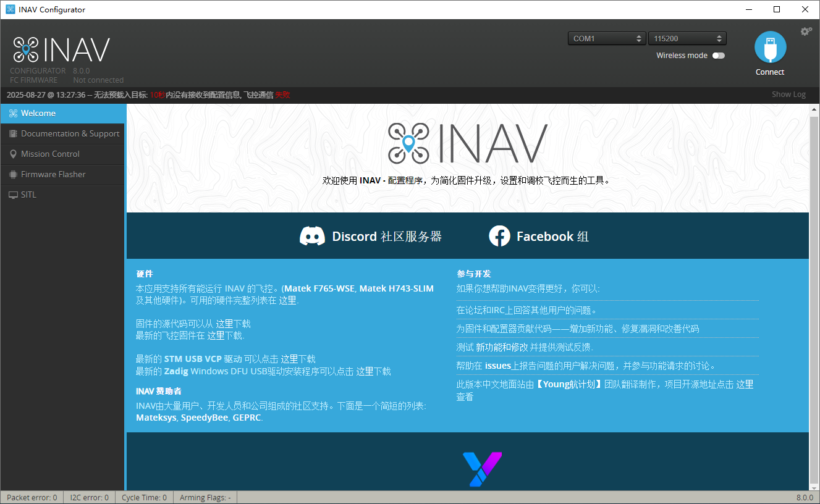The image size is (820, 504).
Task: Click the 欢迎使用 INAV welcome sentence
Action: pyautogui.click(x=467, y=180)
